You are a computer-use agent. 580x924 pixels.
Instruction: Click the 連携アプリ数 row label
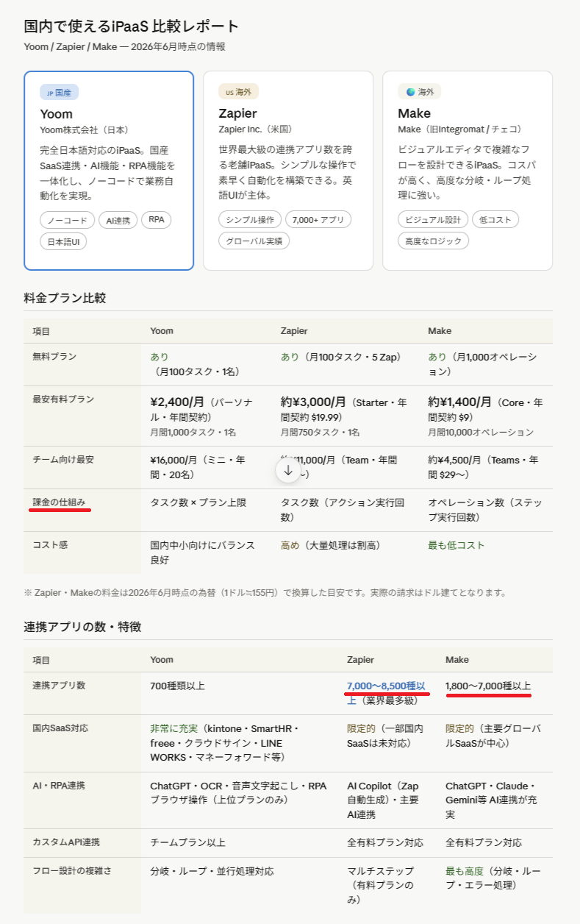[59, 686]
